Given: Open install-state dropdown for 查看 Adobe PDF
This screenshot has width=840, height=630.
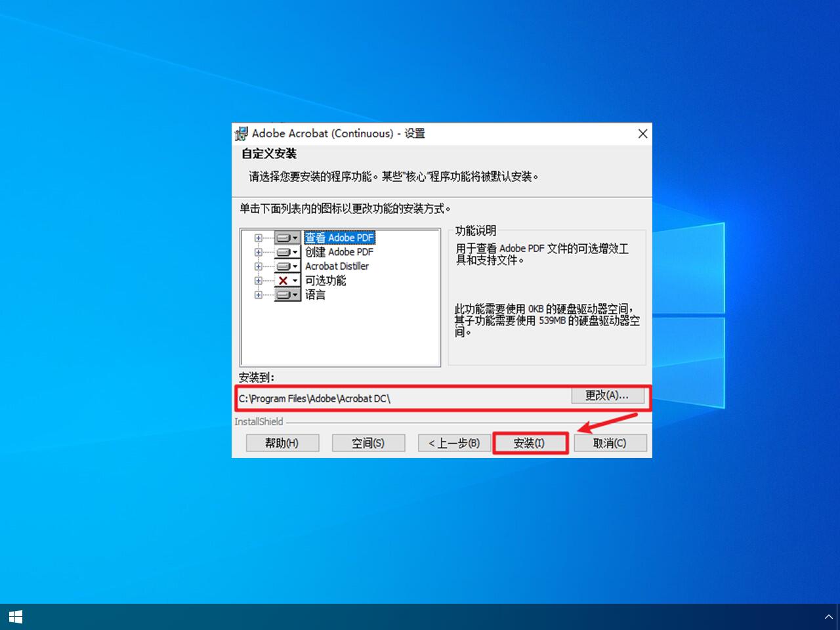Looking at the screenshot, I should pos(287,238).
